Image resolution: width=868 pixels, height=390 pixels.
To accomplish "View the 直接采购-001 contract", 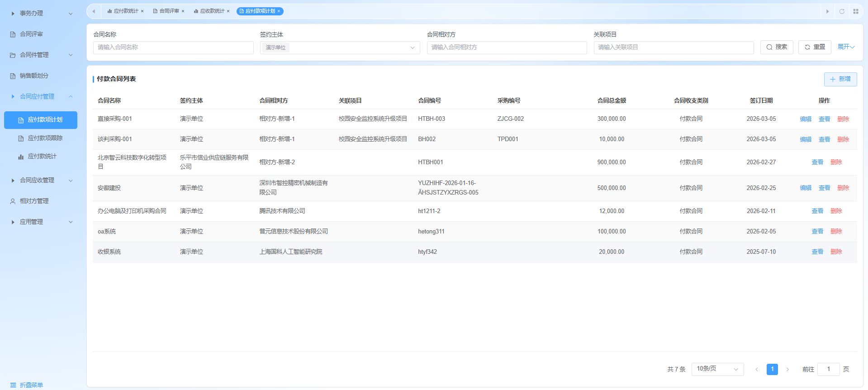I will click(825, 119).
